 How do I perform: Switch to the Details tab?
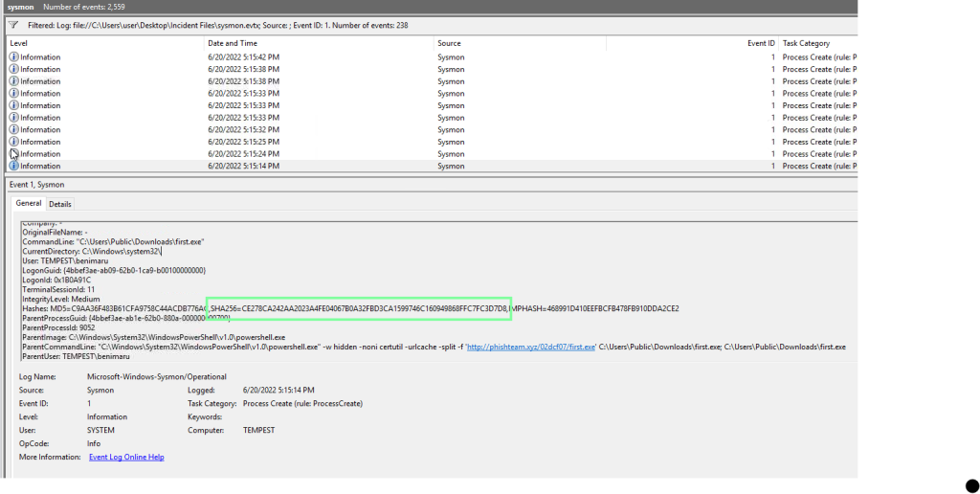(60, 204)
